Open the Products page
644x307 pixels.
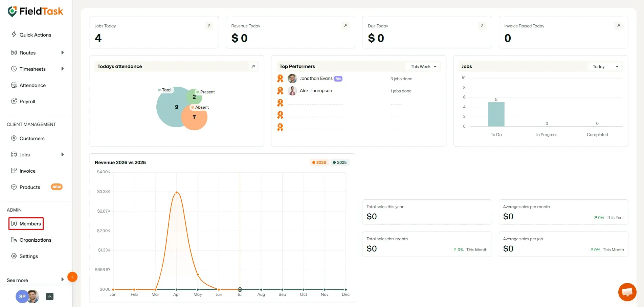tap(30, 187)
